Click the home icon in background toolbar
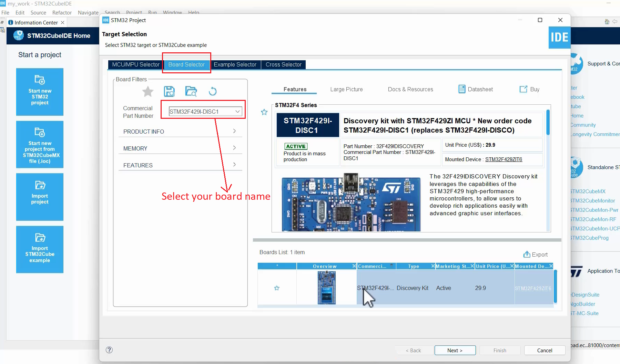The height and width of the screenshot is (364, 620). point(607,22)
